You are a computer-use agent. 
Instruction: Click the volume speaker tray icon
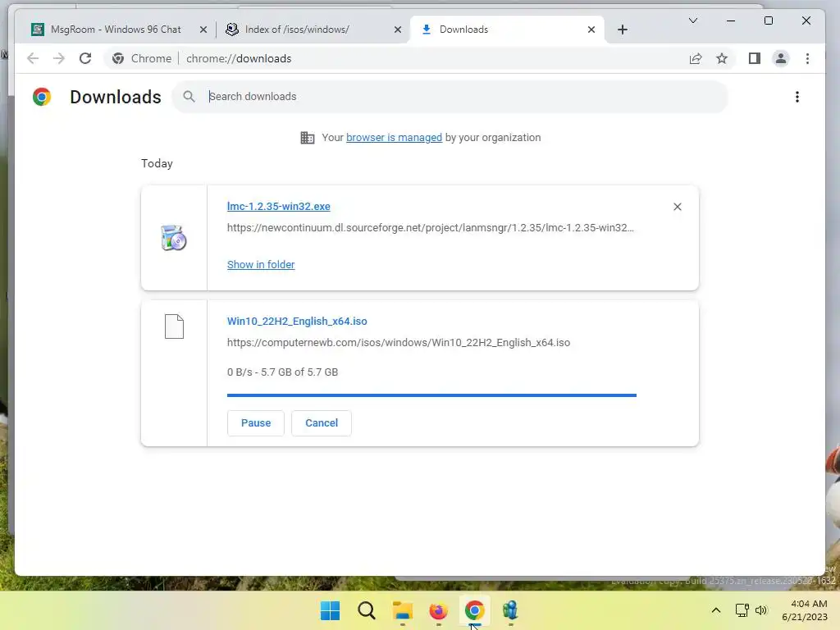pyautogui.click(x=760, y=610)
